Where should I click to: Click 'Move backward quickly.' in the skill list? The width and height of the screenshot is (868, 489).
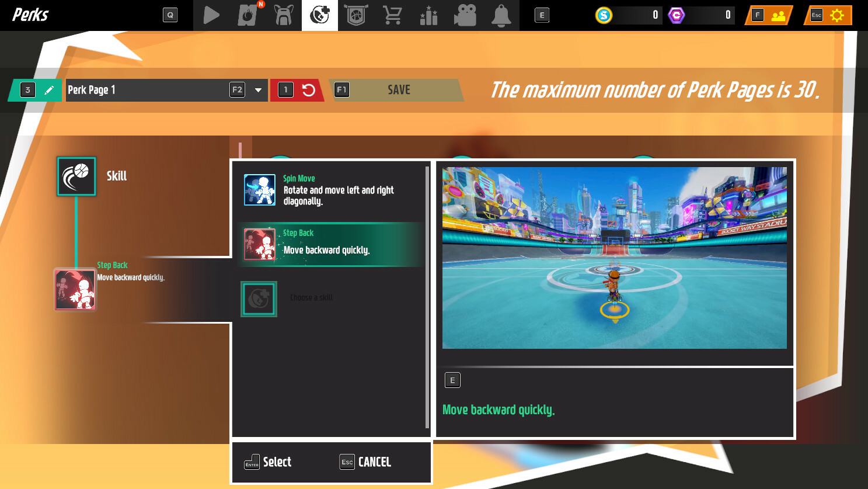coord(327,250)
